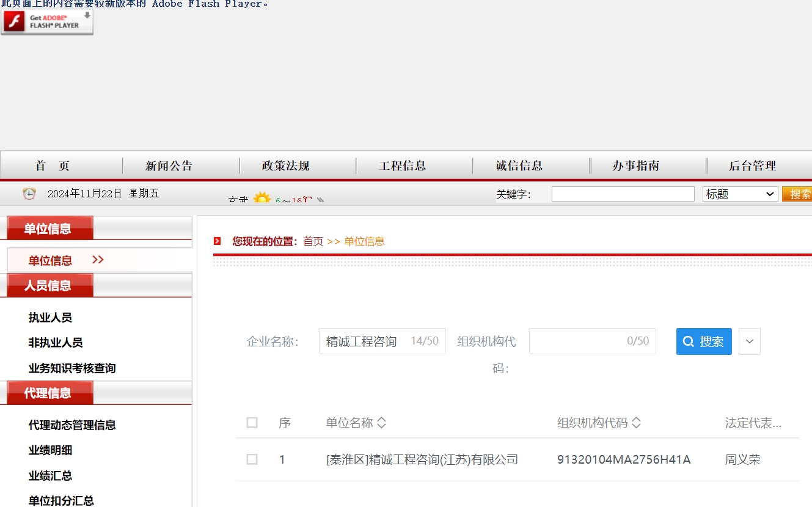Click the orange 搜索 button at top right

[x=797, y=194]
